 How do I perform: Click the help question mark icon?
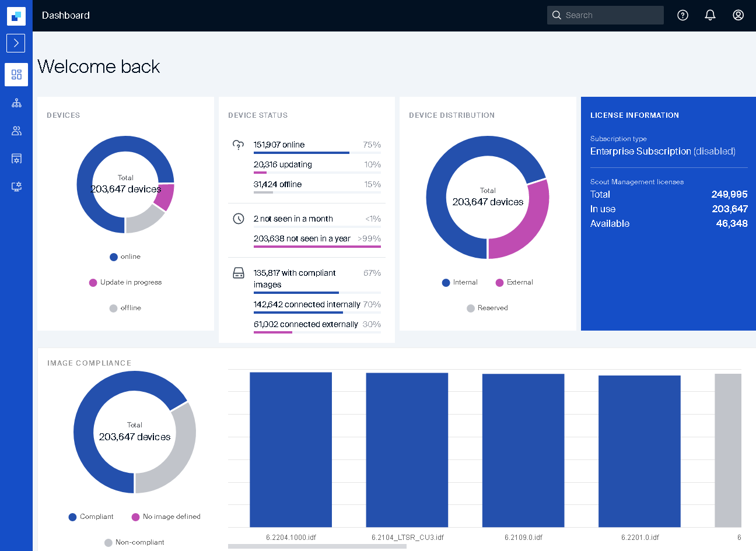pos(682,15)
